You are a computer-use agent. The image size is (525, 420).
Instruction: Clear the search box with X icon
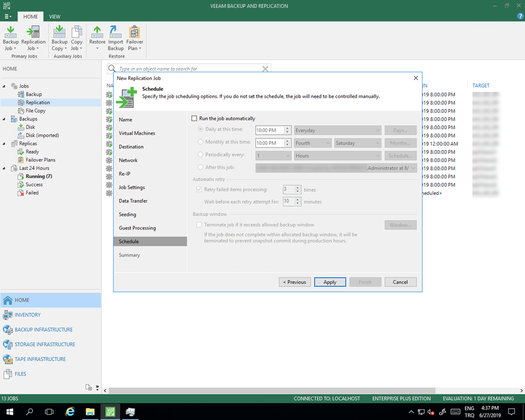(x=265, y=69)
